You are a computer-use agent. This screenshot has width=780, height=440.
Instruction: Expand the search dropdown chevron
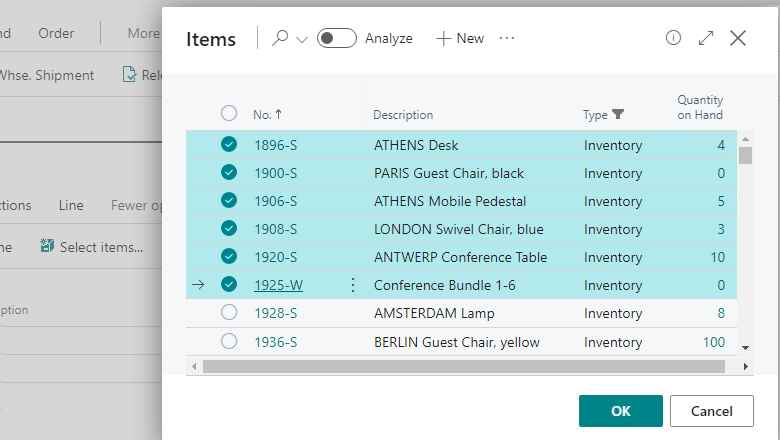pos(302,40)
